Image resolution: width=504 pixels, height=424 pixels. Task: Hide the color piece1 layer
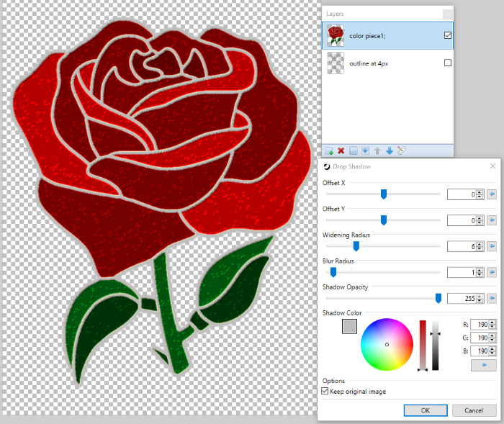[x=448, y=35]
